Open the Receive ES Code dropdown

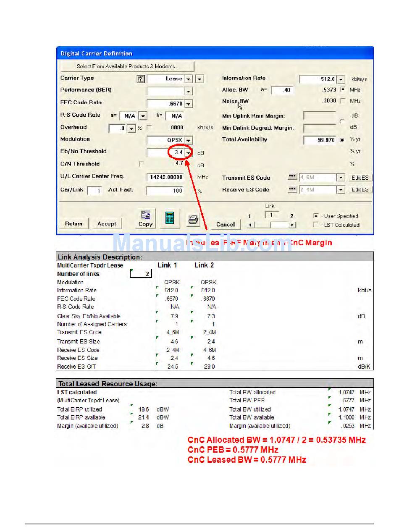[x=341, y=190]
